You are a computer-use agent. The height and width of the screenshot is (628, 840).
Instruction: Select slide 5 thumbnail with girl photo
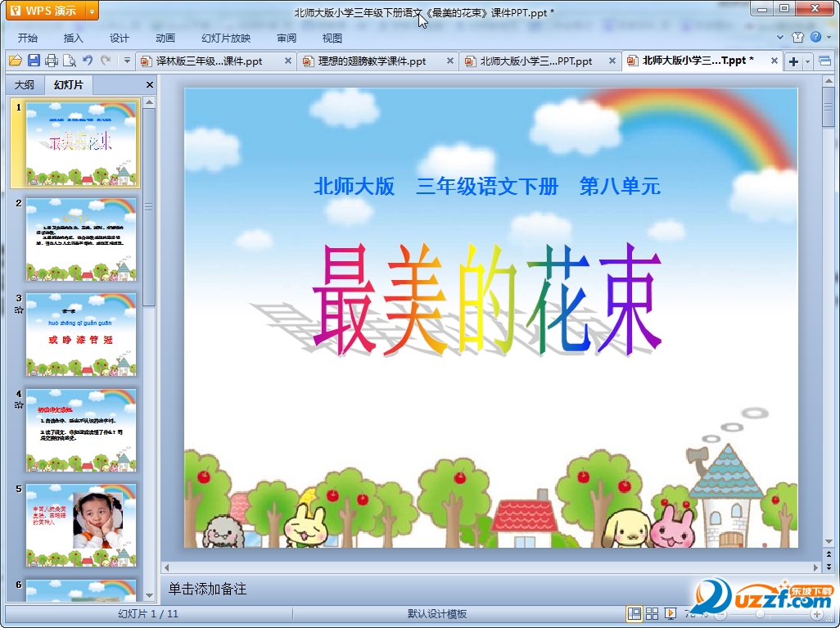click(81, 525)
